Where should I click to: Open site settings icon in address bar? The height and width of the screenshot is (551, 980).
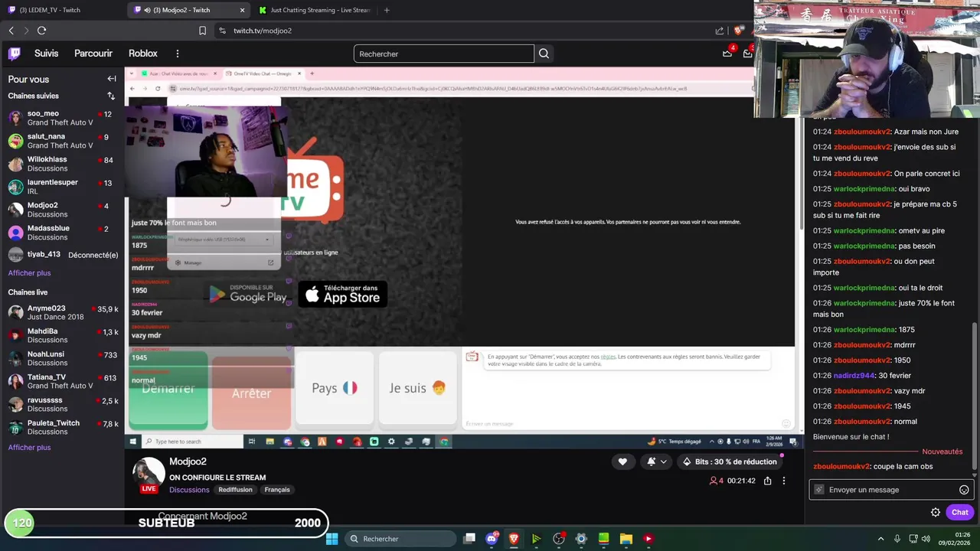tap(222, 31)
